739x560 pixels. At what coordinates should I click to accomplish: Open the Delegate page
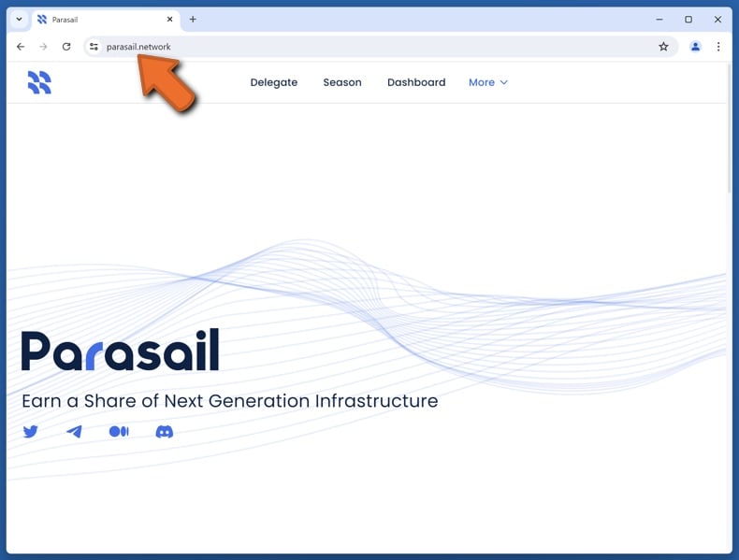[274, 82]
